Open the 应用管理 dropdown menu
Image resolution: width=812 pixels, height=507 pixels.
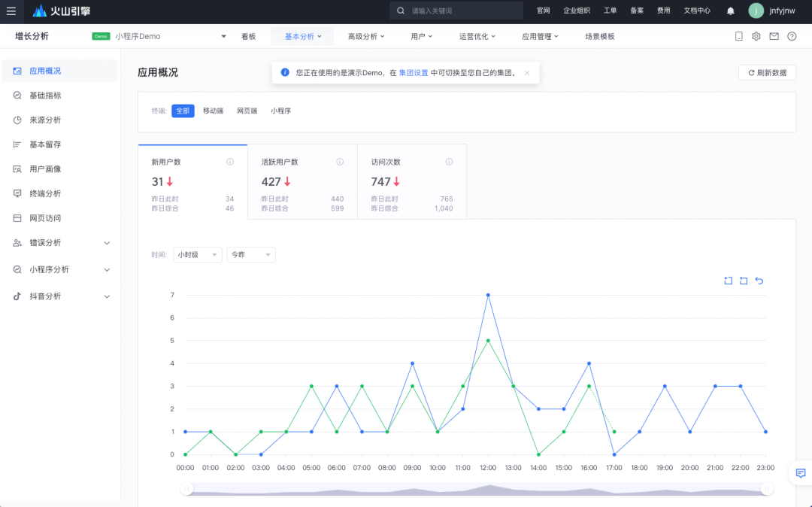[x=540, y=36]
